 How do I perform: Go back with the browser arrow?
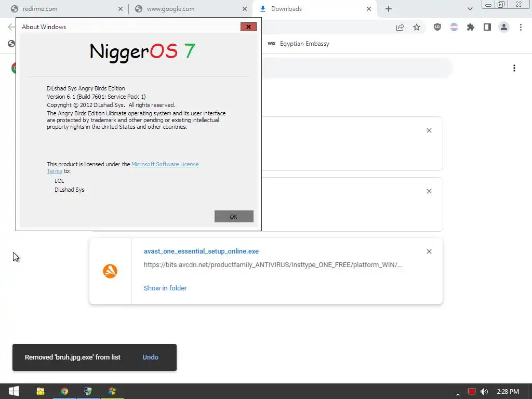coord(11,27)
